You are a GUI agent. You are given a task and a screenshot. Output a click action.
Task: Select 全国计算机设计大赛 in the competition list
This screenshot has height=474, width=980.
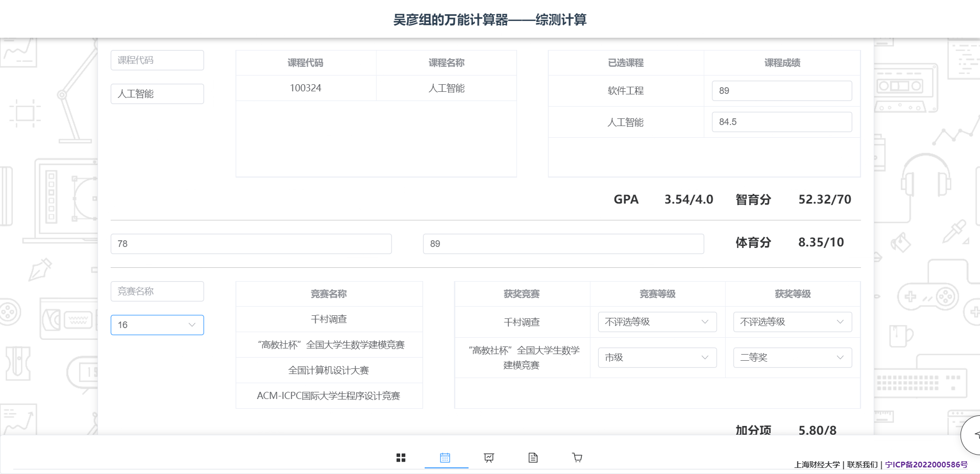[x=329, y=370]
